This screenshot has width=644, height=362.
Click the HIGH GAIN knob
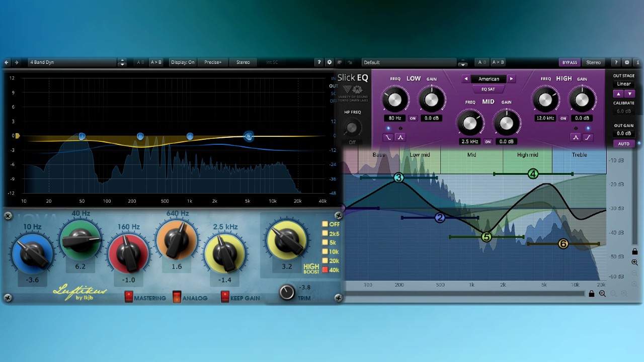coord(582,99)
